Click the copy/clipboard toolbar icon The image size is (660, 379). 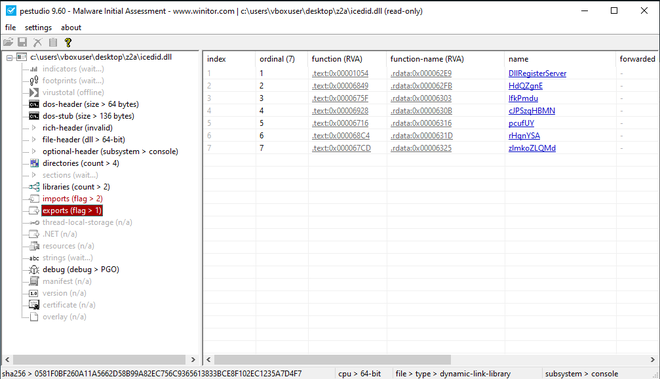pos(53,42)
